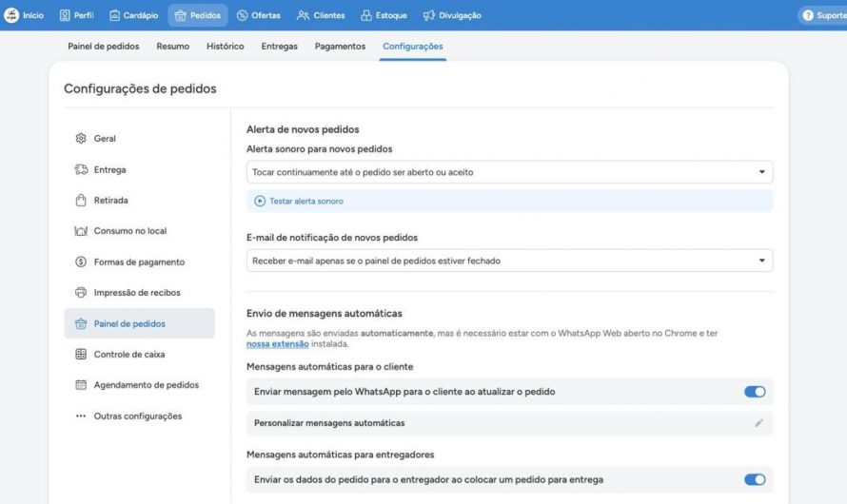The width and height of the screenshot is (847, 504).
Task: Follow the nossa extensão link
Action: coord(278,343)
